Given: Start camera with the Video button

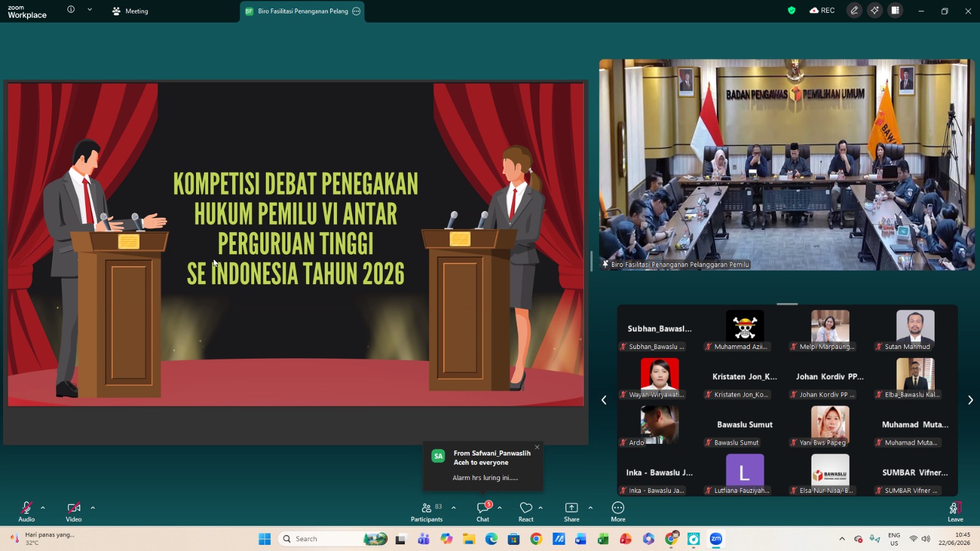Looking at the screenshot, I should pyautogui.click(x=73, y=511).
